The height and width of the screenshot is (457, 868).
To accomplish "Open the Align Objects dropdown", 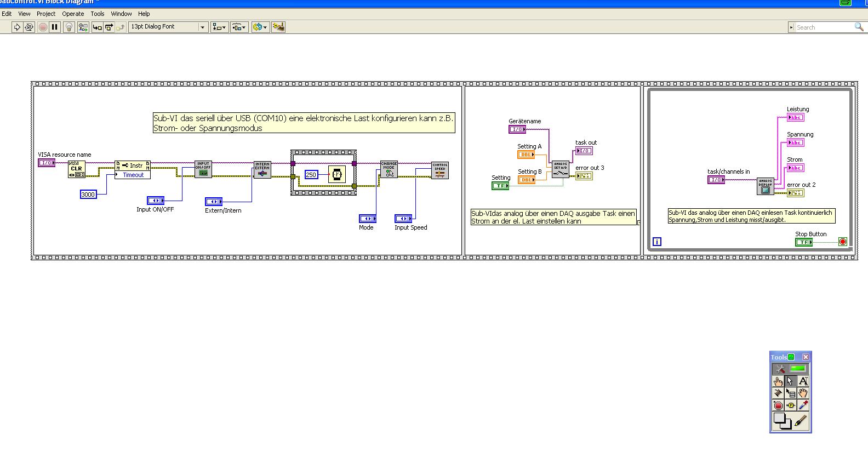I will (x=219, y=27).
